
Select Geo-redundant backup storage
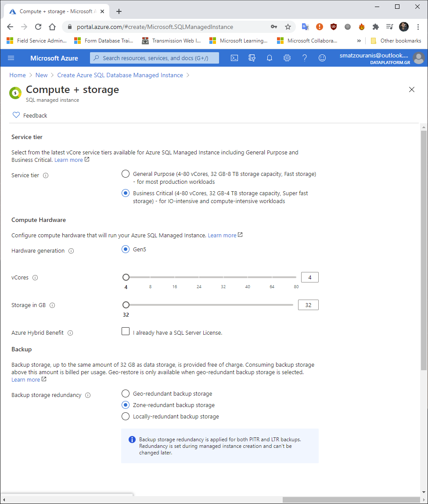[x=126, y=393]
